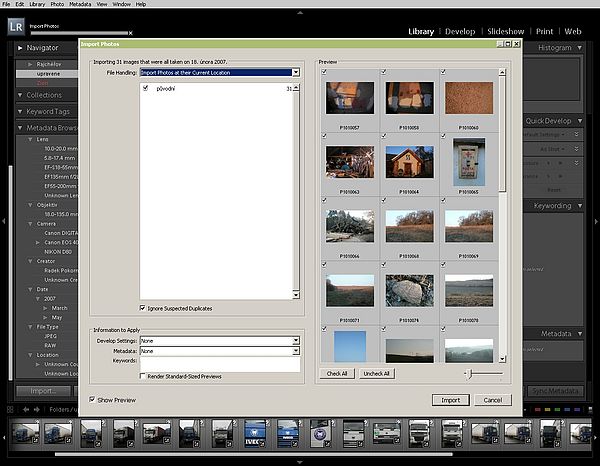600x466 pixels.
Task: Open the Metadata preset dropdown
Action: tap(219, 351)
